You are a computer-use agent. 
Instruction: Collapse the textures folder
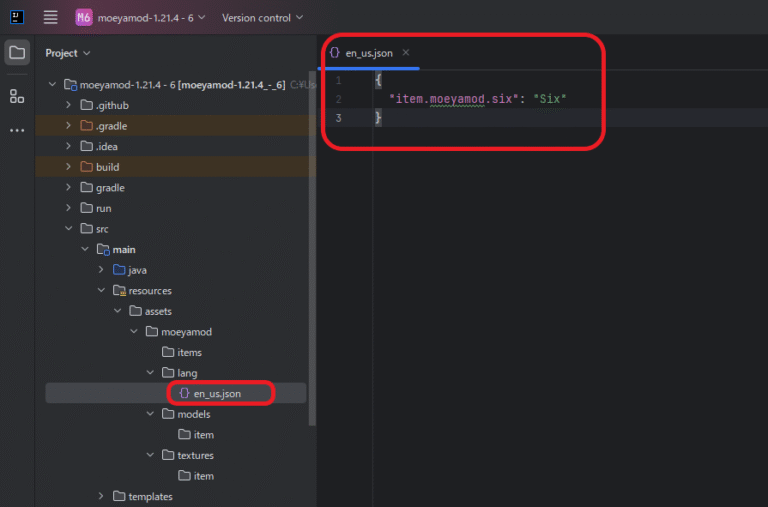click(x=150, y=455)
